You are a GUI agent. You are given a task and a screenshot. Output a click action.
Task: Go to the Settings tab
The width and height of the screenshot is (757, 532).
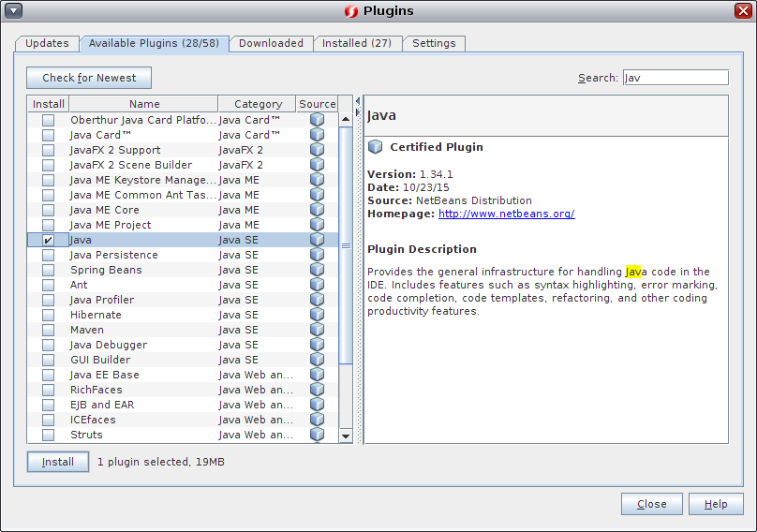point(434,43)
